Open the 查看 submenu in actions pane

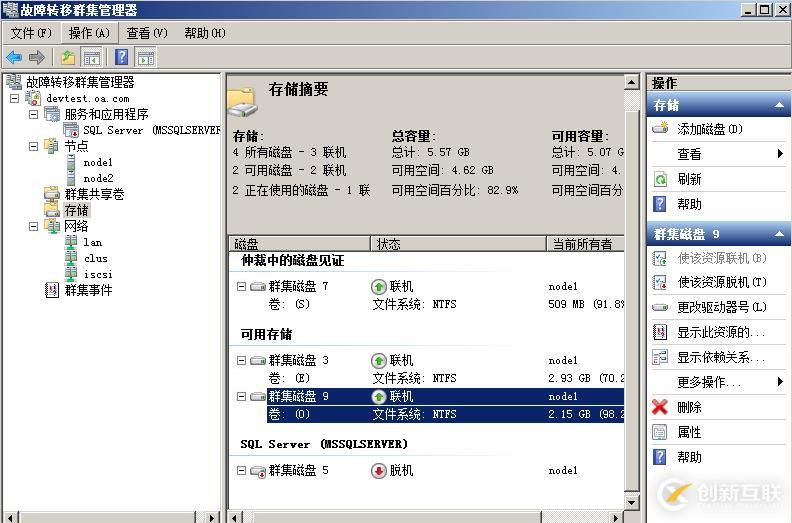pos(718,154)
